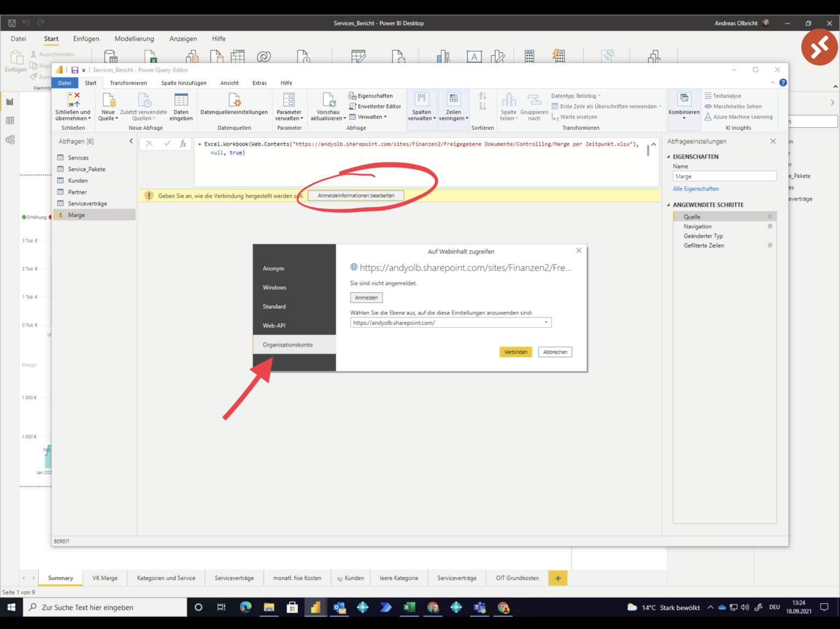Select the Windows sign-in method

tap(274, 287)
